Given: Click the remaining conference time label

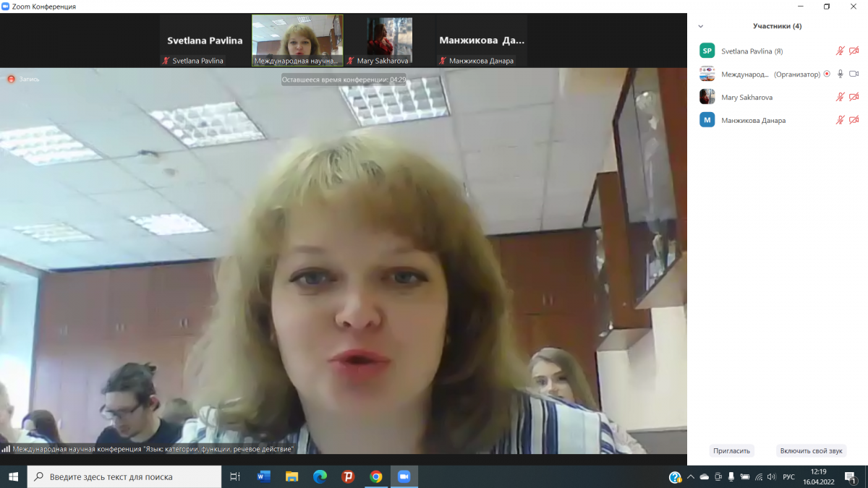Looking at the screenshot, I should click(x=344, y=80).
